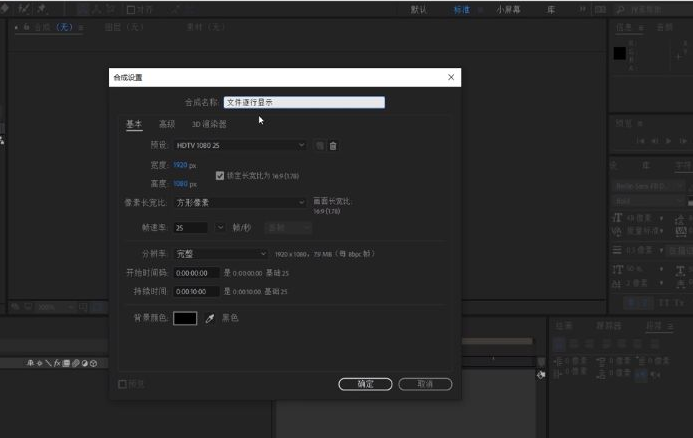Expand the frame rate dropdown arrow beside 25
The height and width of the screenshot is (438, 693).
click(220, 228)
